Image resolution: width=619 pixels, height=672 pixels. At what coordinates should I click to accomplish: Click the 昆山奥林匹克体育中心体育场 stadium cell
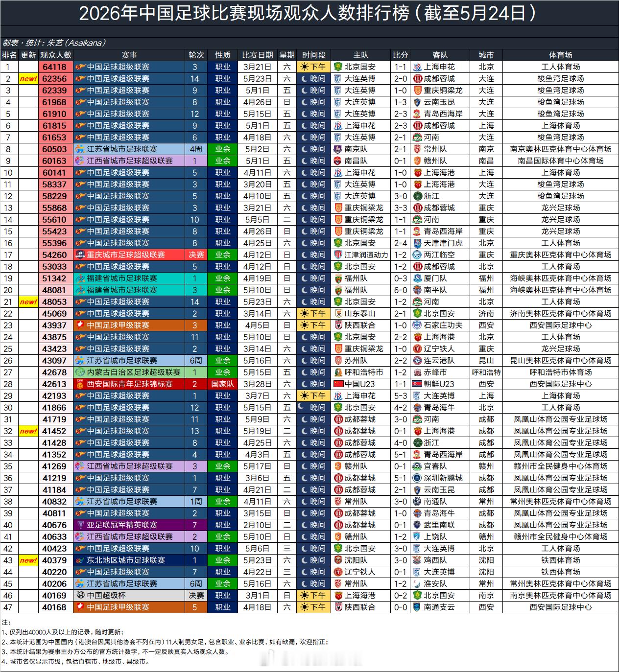[561, 361]
